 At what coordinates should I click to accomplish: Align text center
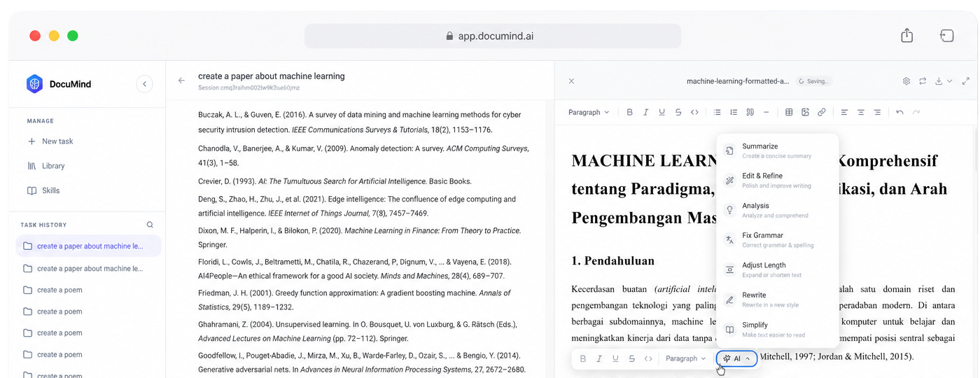[x=861, y=112]
